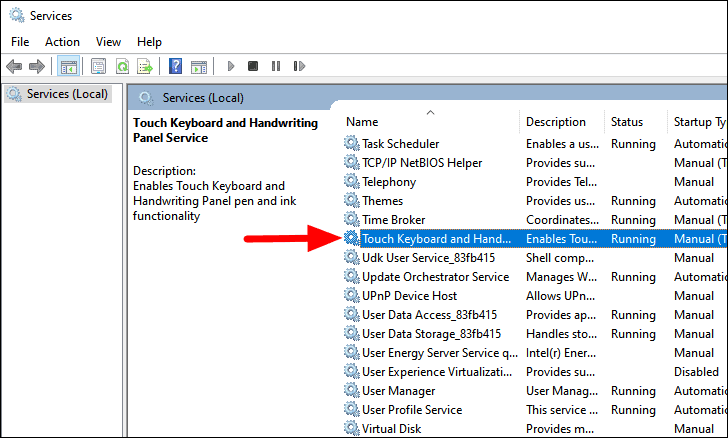Image resolution: width=728 pixels, height=438 pixels.
Task: Select the Telephony service name
Action: (389, 182)
